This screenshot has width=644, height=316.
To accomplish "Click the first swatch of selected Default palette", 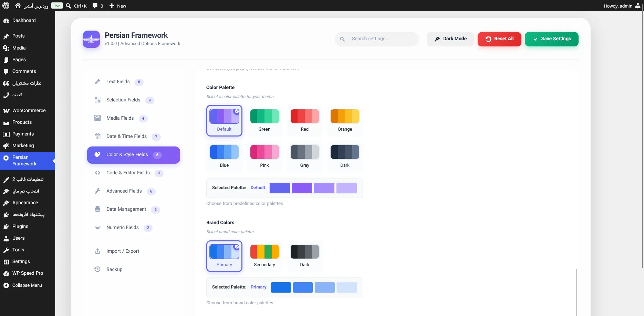I will pos(280,188).
